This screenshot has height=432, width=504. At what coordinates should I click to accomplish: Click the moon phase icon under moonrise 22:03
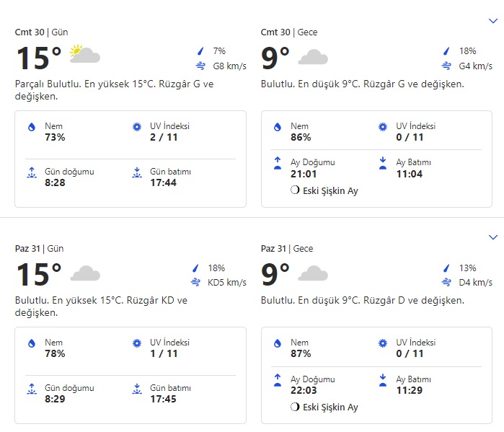[x=294, y=407]
